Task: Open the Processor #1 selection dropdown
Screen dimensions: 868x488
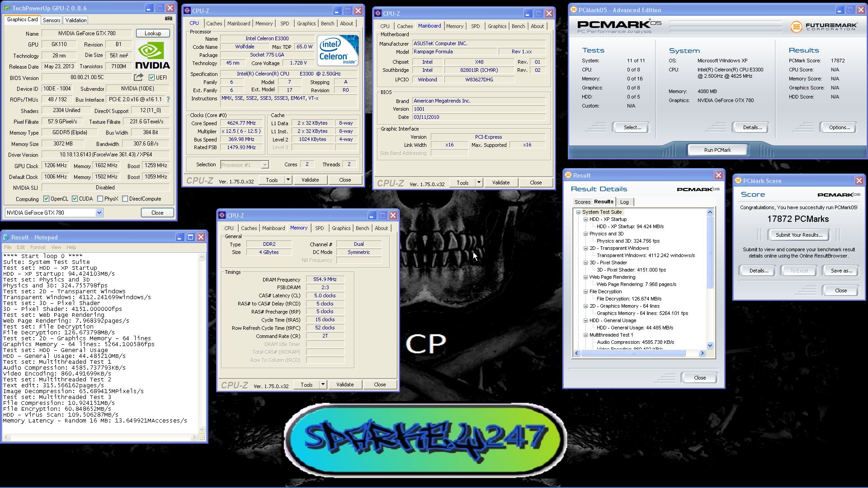Action: pos(264,165)
